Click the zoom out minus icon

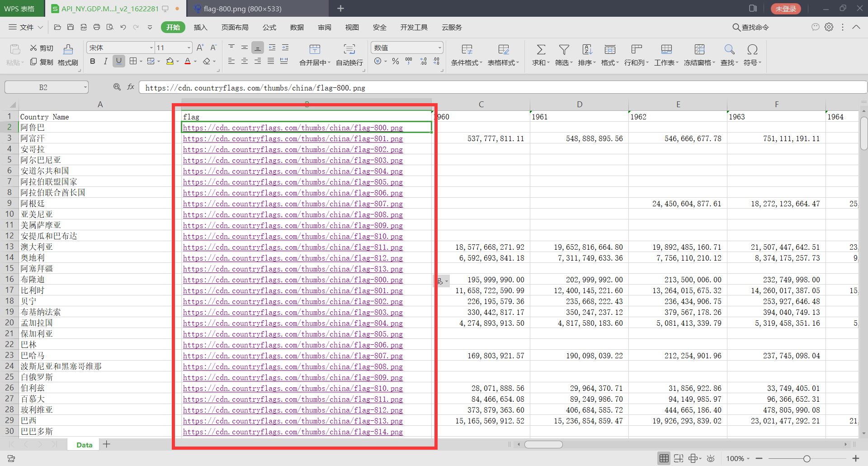click(x=759, y=459)
